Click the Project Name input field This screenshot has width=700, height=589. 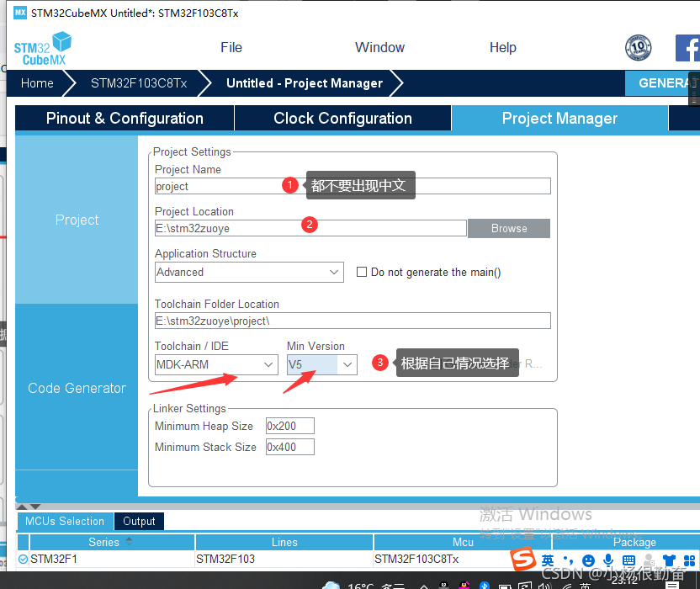(353, 186)
